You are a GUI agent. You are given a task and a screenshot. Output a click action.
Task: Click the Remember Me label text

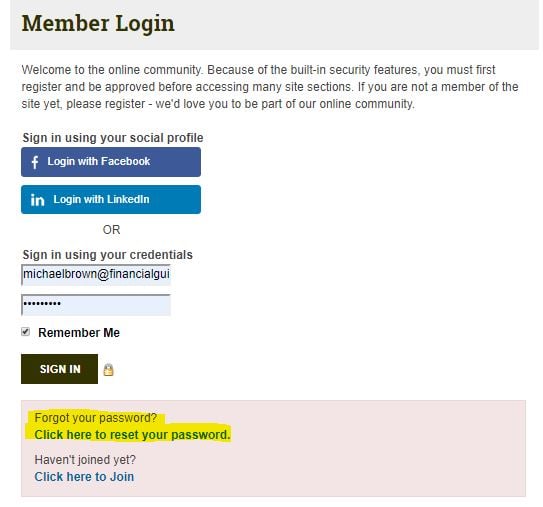79,332
